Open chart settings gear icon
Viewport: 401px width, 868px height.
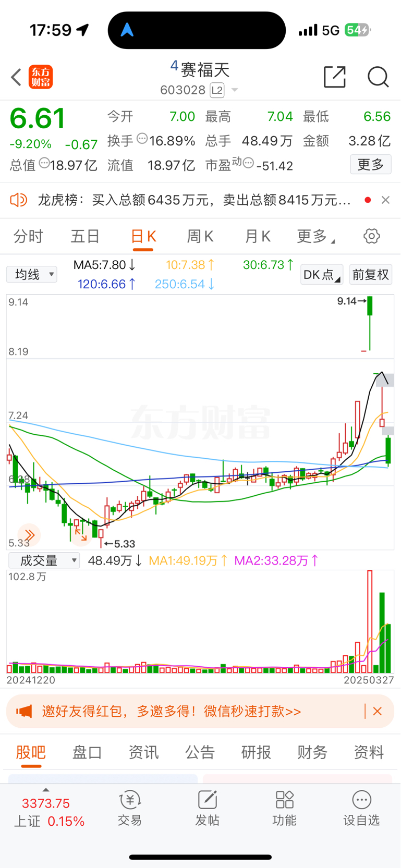(372, 236)
